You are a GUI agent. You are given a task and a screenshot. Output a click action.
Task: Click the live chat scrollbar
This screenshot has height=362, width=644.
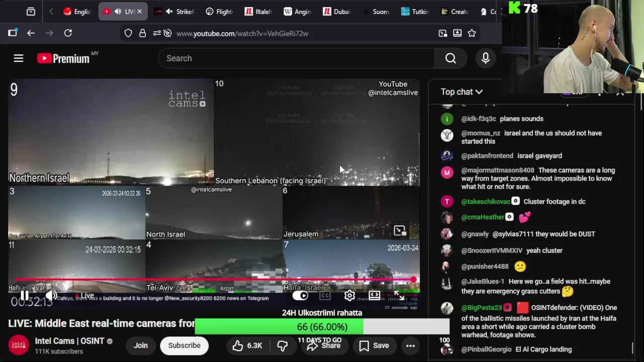(x=632, y=348)
